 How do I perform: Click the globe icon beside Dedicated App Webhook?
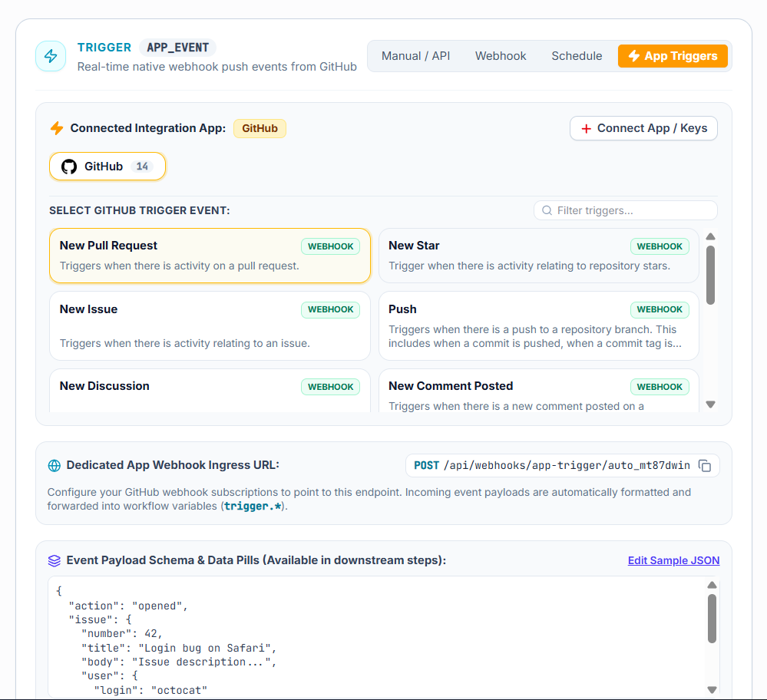click(x=55, y=466)
